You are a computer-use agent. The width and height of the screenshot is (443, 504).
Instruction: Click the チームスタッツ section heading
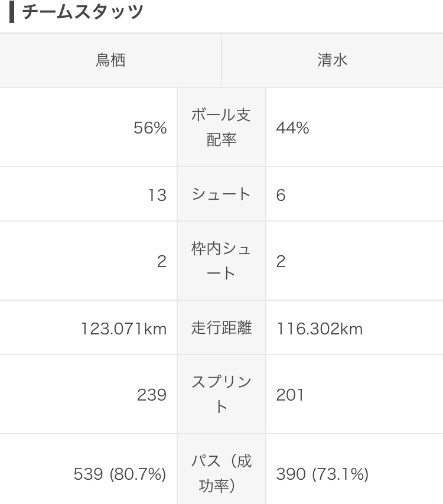pos(83,12)
